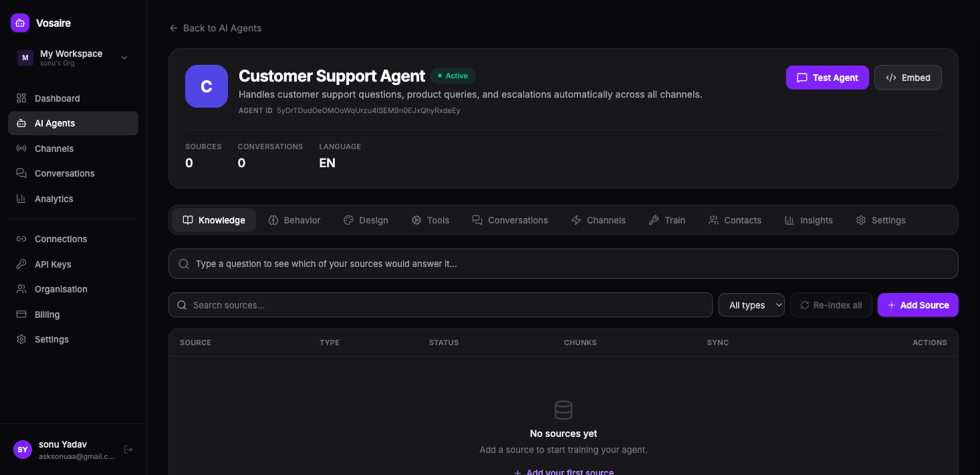Click the TYPE column header
Image resolution: width=980 pixels, height=475 pixels.
330,343
